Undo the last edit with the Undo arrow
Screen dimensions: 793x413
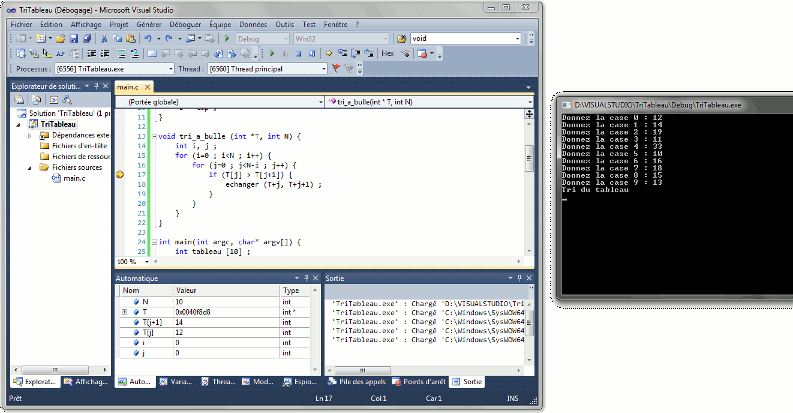tap(148, 38)
